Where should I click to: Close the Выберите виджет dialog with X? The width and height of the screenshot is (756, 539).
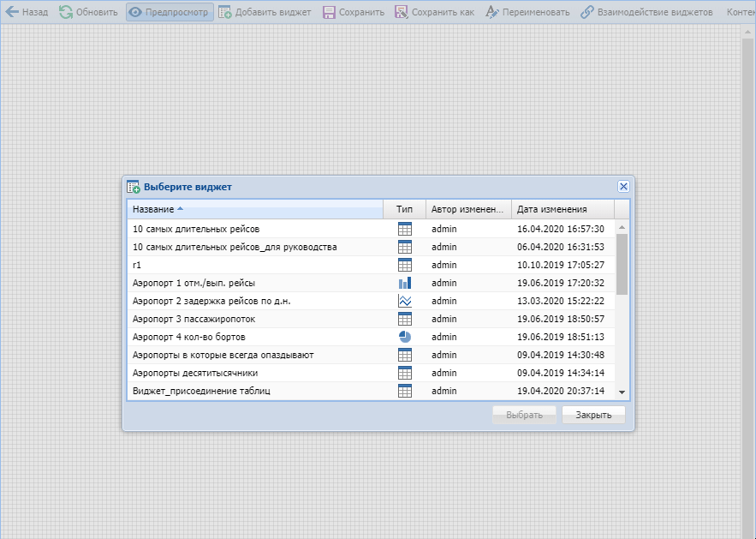pyautogui.click(x=623, y=186)
